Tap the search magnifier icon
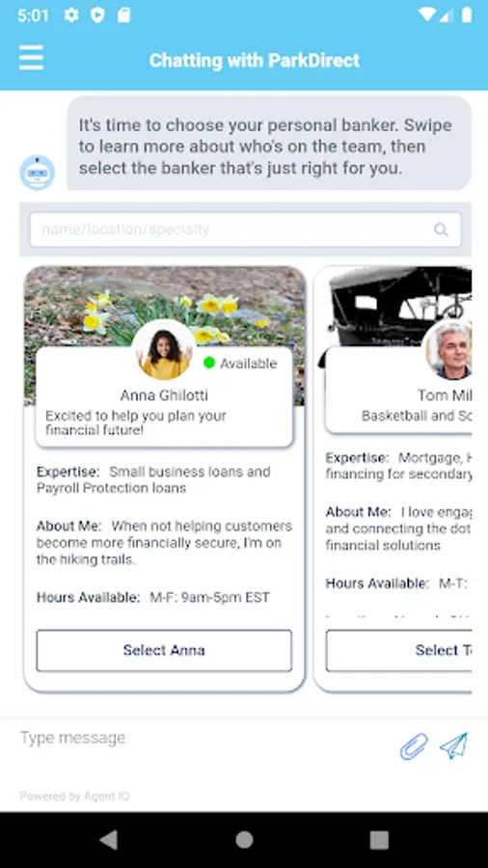The height and width of the screenshot is (868, 488). [441, 230]
